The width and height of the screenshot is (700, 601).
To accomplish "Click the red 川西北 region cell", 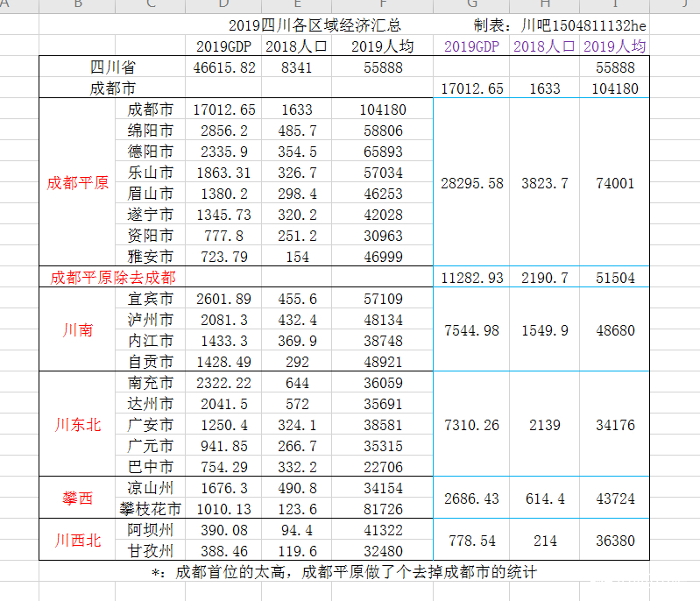I will [x=78, y=541].
